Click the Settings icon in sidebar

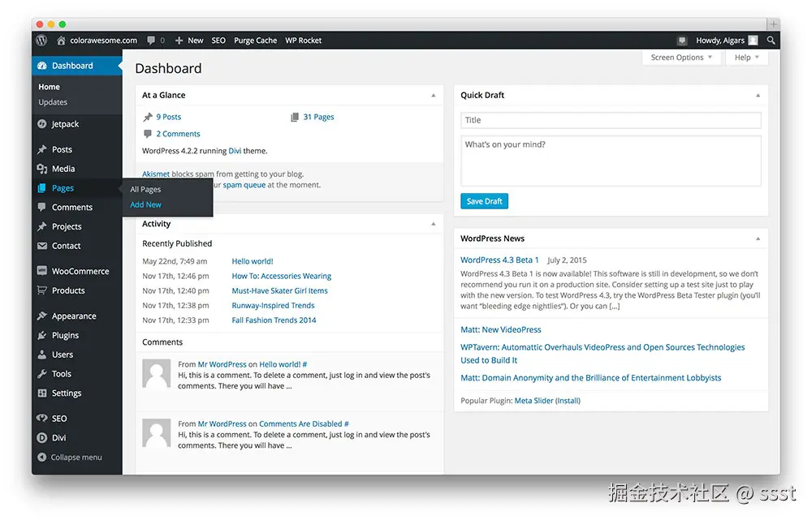42,393
